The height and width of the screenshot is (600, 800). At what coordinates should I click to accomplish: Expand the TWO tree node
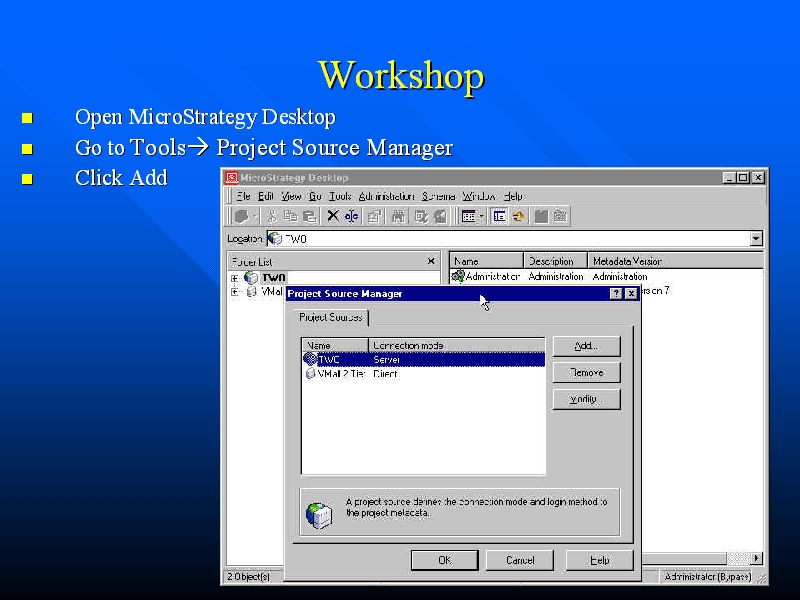click(x=235, y=278)
